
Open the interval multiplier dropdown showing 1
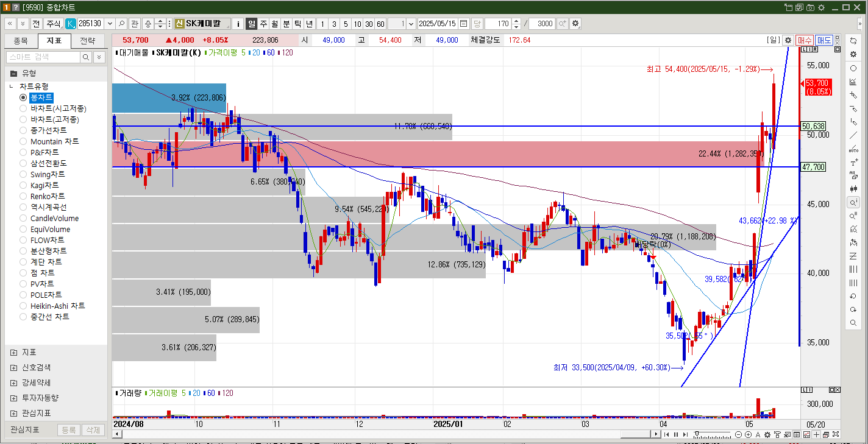click(x=410, y=24)
